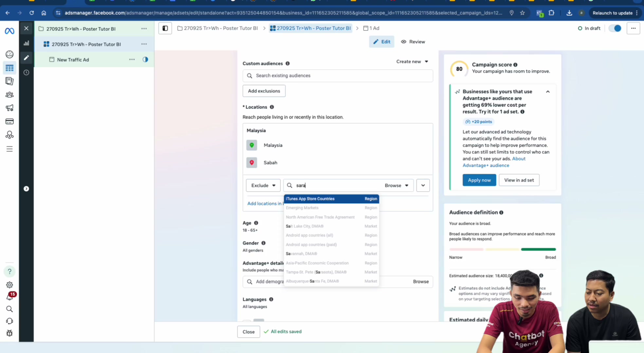Go to the 1 Ad breadcrumb

[371, 28]
